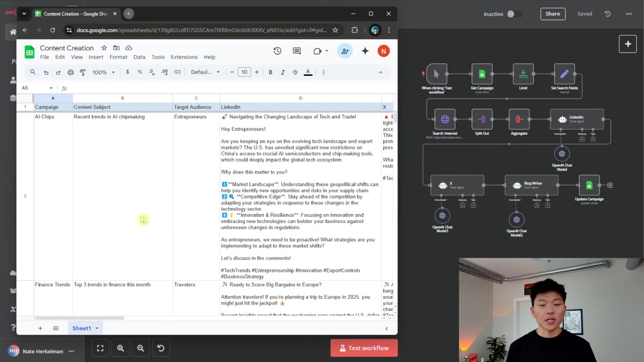Open the Sheet1 tab dropdown arrow
644x362 pixels.
[x=97, y=328]
